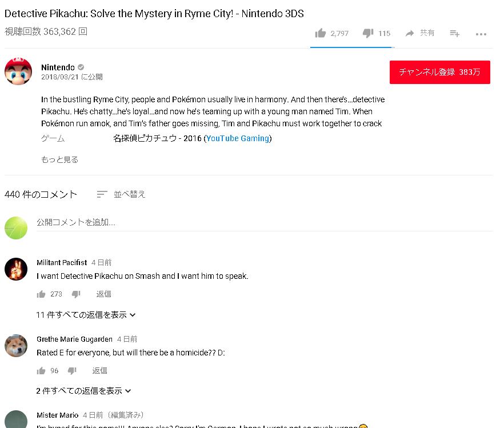
Task: Dislike Grethe Marie Gugarden's comment
Action: [x=72, y=371]
